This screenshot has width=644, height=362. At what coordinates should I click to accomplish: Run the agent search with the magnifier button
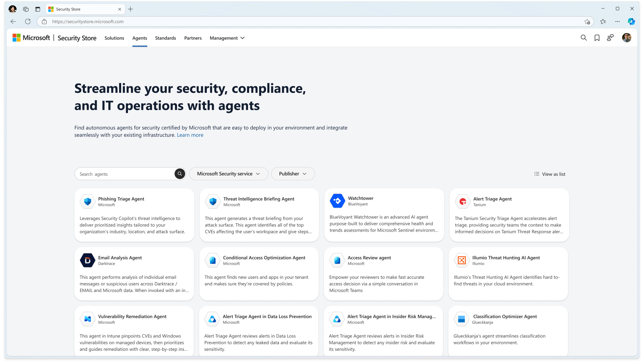click(180, 173)
